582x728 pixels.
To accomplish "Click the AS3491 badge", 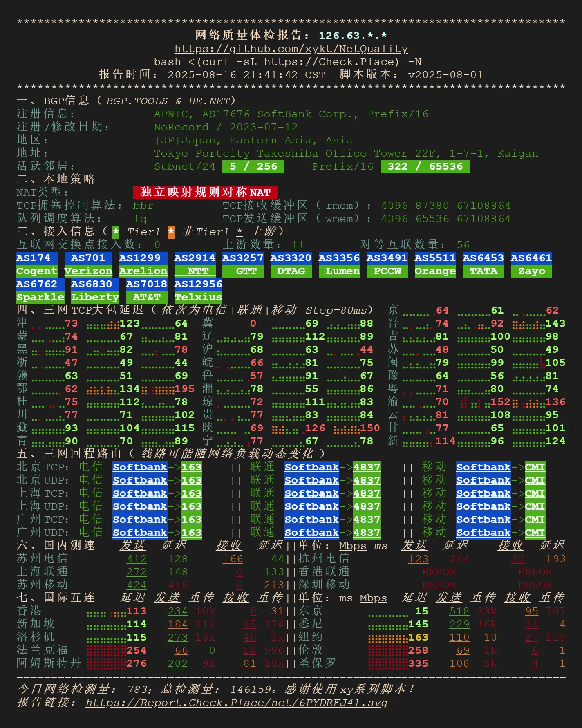I will click(x=387, y=258).
